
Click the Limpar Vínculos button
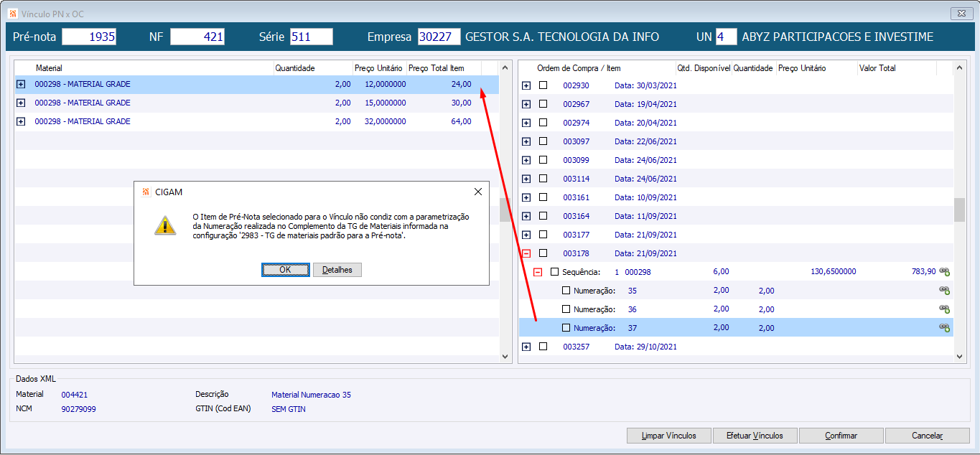tap(669, 436)
